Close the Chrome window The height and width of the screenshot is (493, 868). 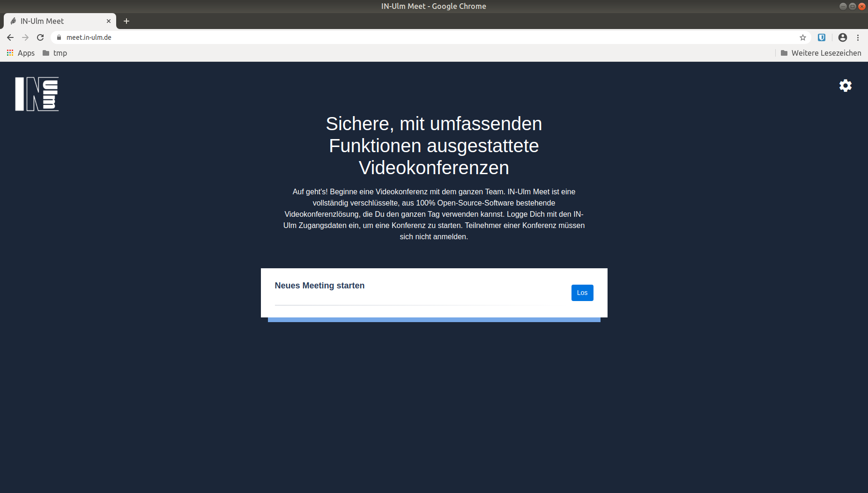(x=861, y=6)
